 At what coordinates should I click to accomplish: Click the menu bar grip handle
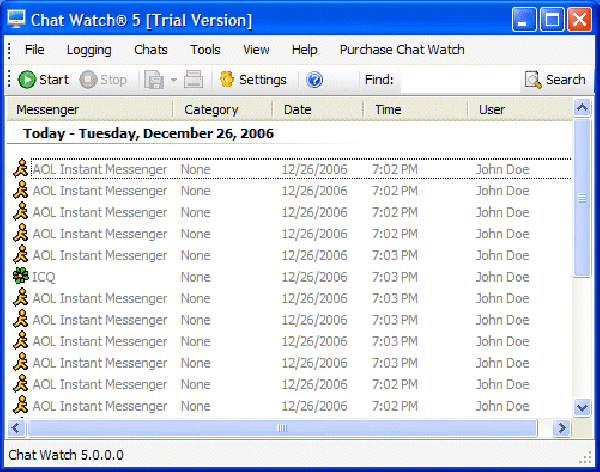click(10, 51)
